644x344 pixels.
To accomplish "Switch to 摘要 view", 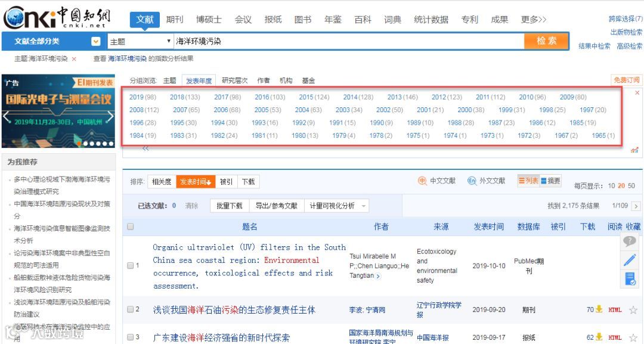I will pos(550,181).
